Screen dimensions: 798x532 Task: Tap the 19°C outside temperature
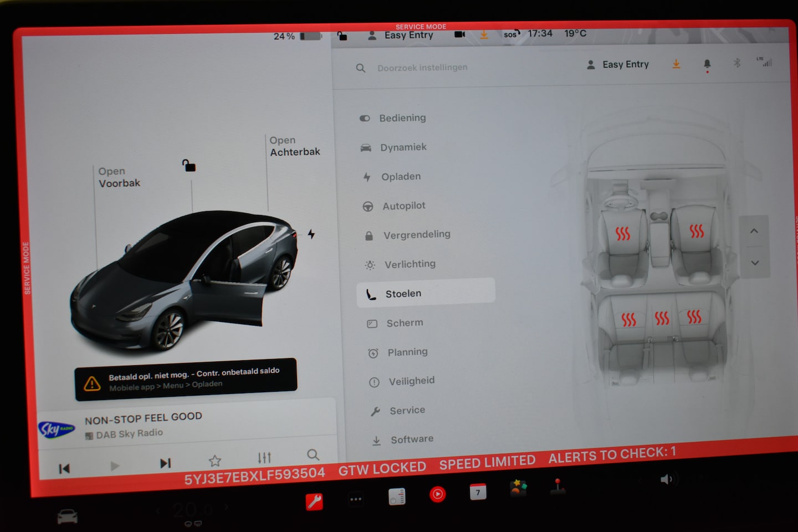[575, 33]
